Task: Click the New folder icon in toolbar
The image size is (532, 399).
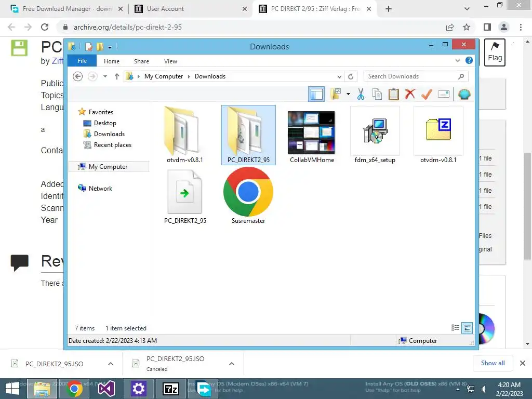Action: 335,94
